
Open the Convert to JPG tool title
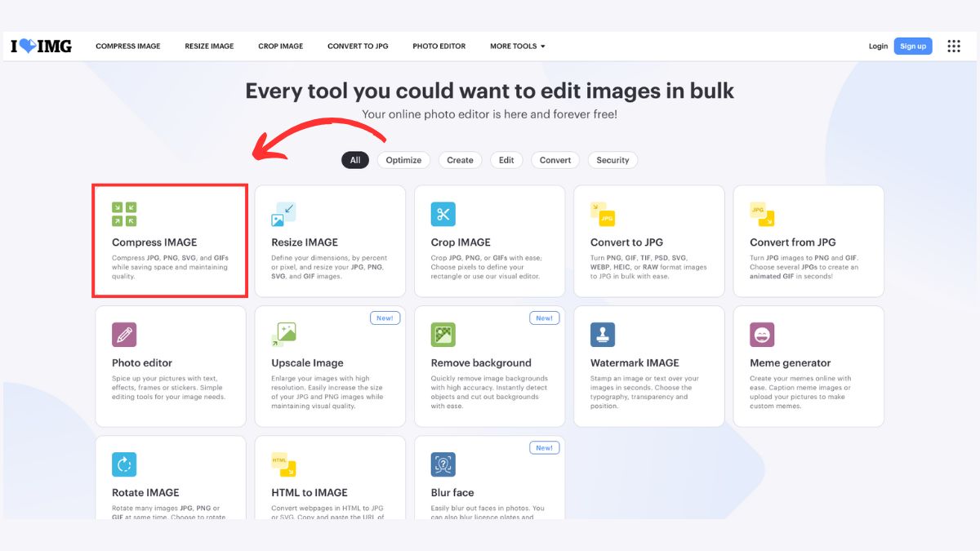(627, 242)
